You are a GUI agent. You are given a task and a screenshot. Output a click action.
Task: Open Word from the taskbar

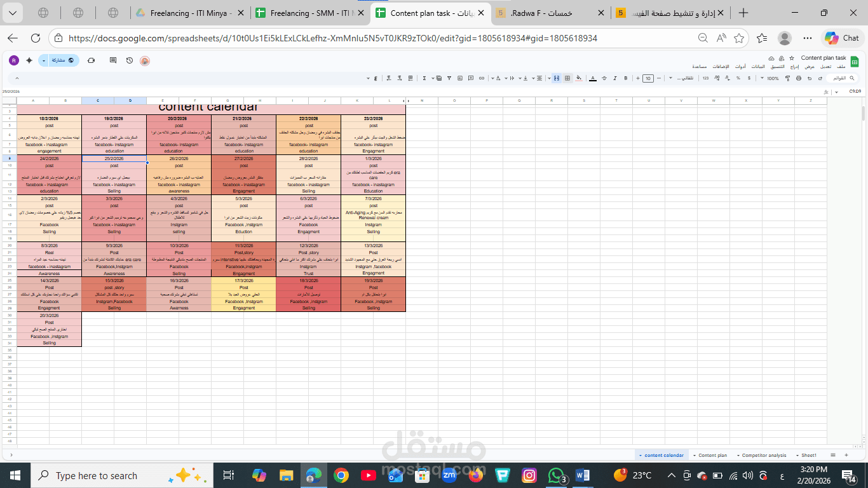click(x=583, y=475)
